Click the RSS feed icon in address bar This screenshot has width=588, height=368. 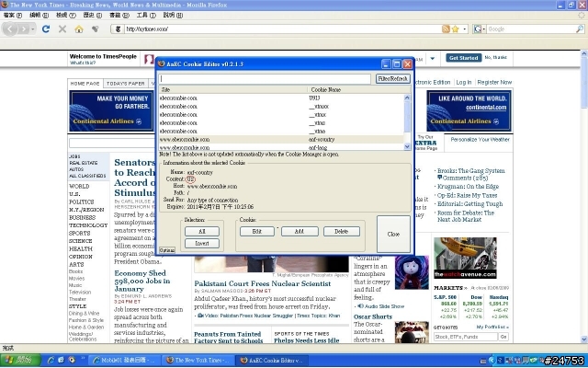446,29
